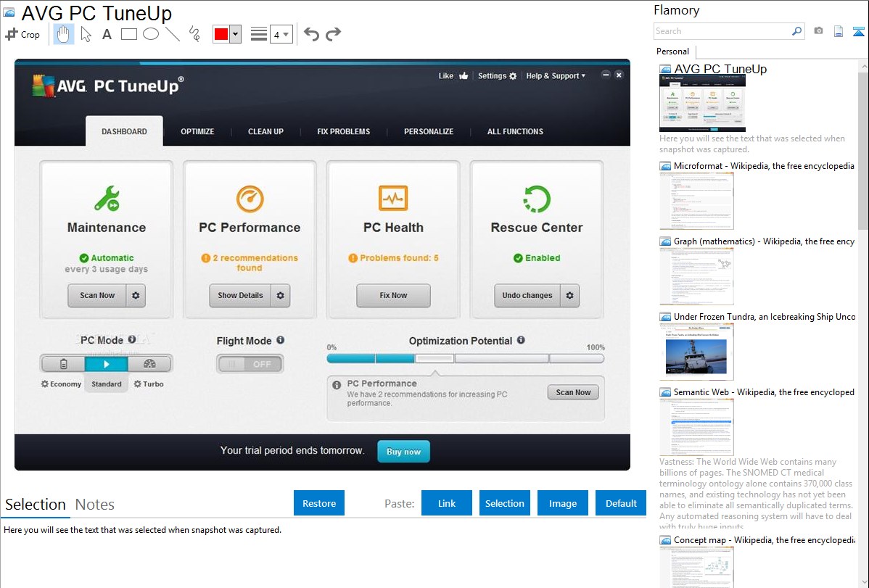Select the Semantic Web Wikipedia entry title
869x588 pixels.
[764, 392]
